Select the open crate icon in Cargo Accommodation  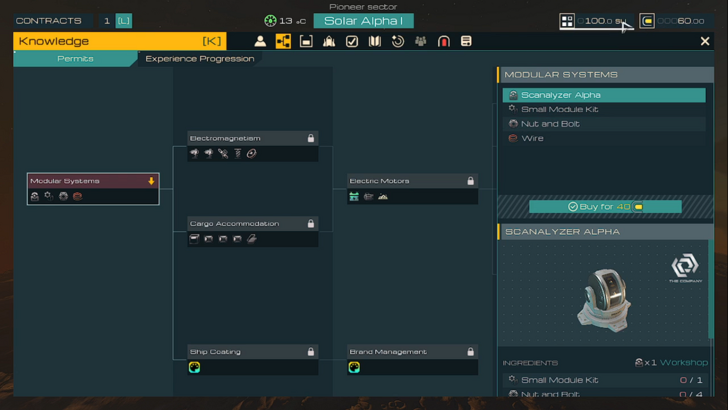(194, 239)
